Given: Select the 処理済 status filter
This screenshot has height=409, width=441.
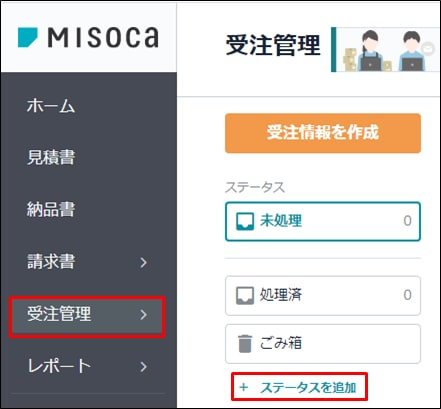Looking at the screenshot, I should (323, 296).
